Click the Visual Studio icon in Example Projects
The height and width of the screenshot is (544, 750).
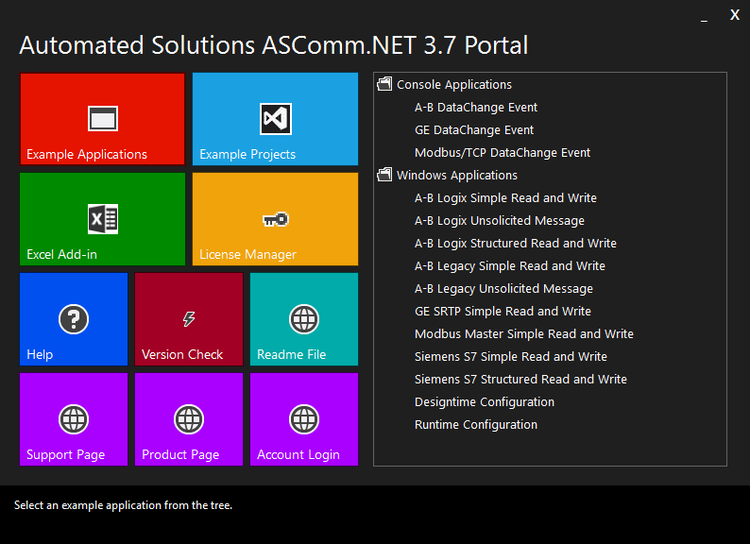(x=275, y=119)
